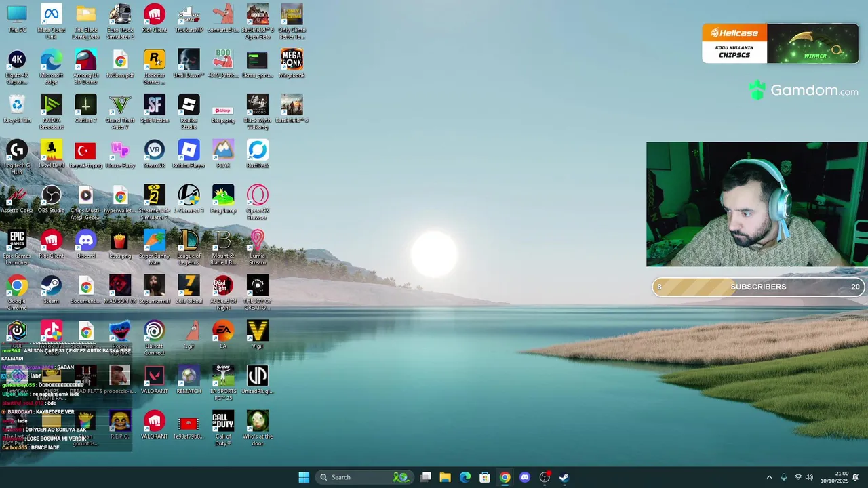
Task: Select the Google Chrome desktop shortcut
Action: tap(17, 292)
